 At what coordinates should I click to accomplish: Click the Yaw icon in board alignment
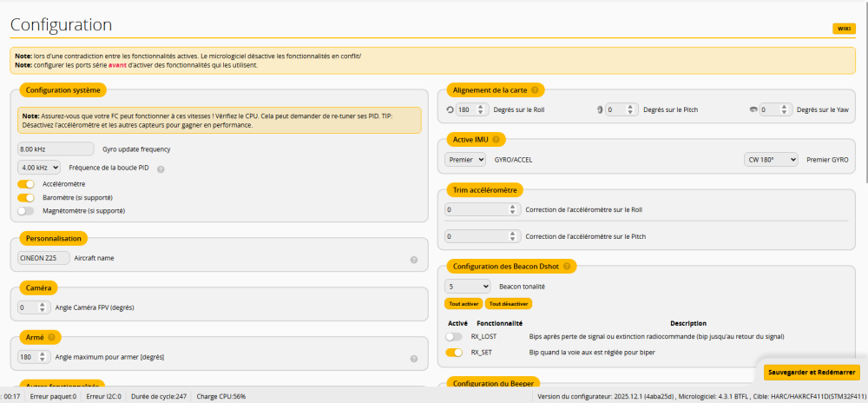coord(753,110)
